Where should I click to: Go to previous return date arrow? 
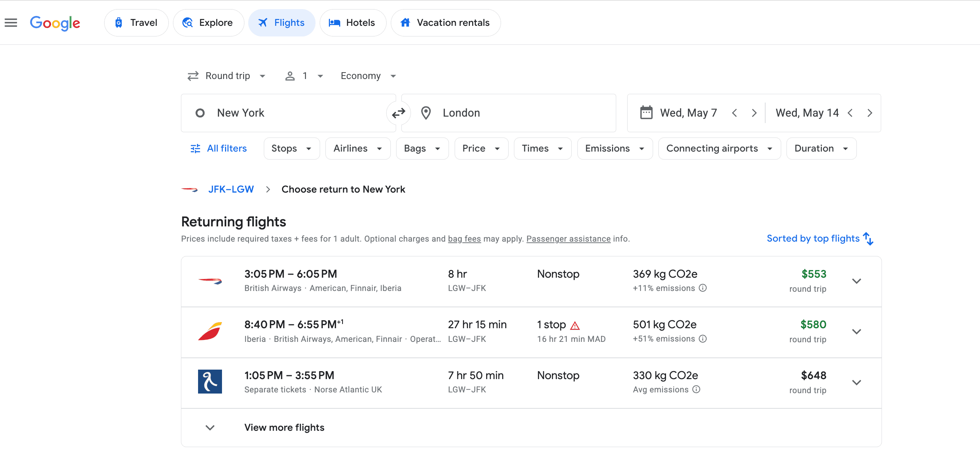click(x=850, y=113)
